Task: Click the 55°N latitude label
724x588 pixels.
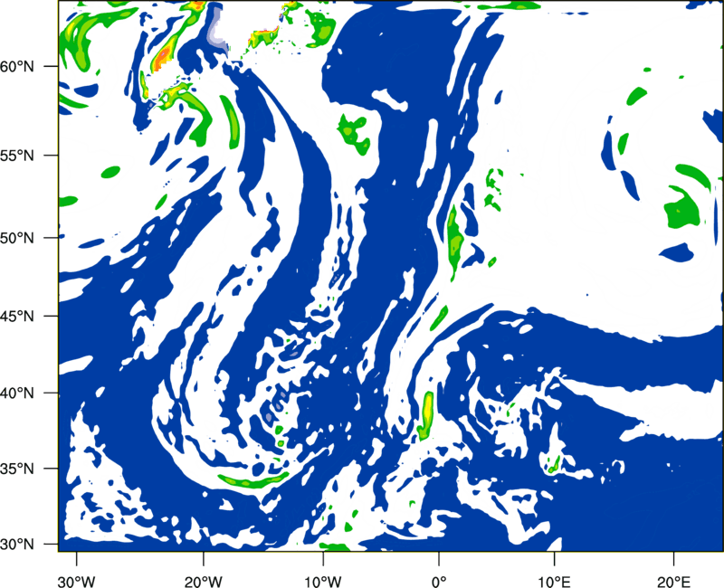Action: [17, 156]
